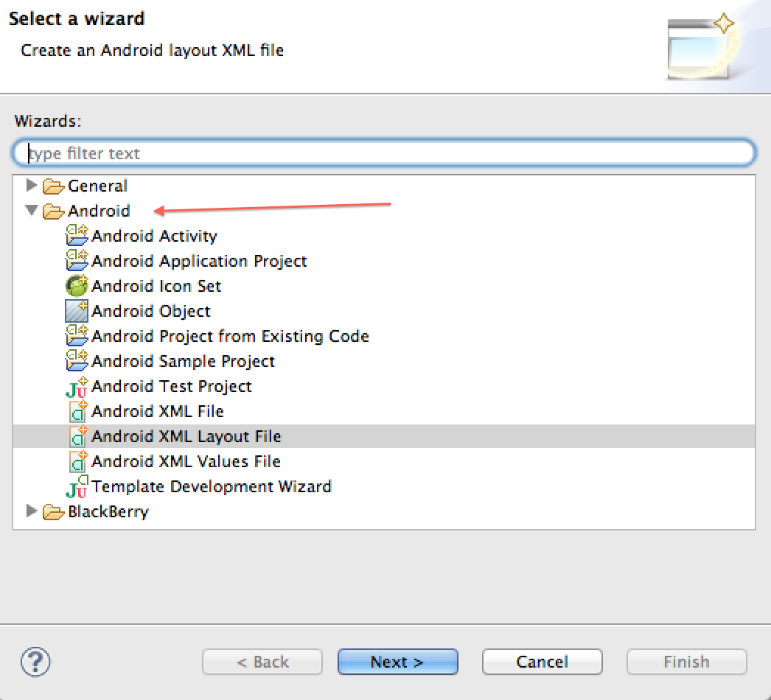The width and height of the screenshot is (771, 700).
Task: Click the Android Sample Project icon
Action: click(77, 361)
